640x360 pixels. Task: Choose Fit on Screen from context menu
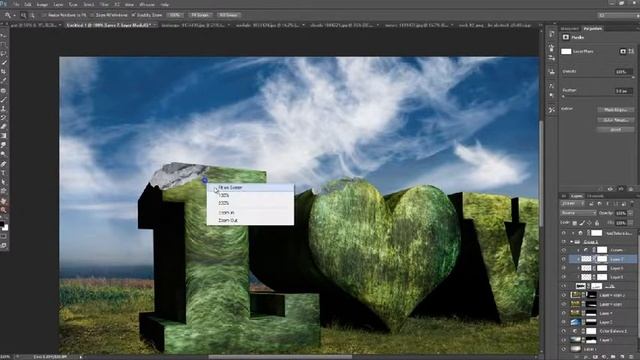click(250, 188)
